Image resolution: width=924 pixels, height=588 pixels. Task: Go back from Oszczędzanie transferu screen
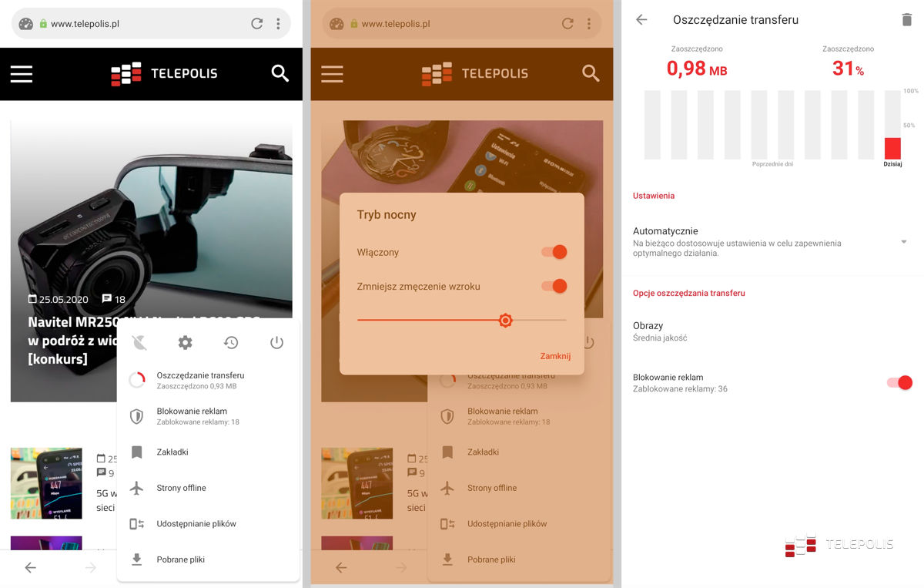tap(641, 20)
